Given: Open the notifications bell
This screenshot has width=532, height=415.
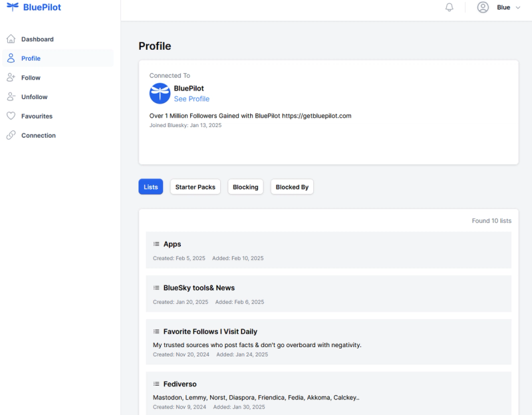Looking at the screenshot, I should click(450, 7).
